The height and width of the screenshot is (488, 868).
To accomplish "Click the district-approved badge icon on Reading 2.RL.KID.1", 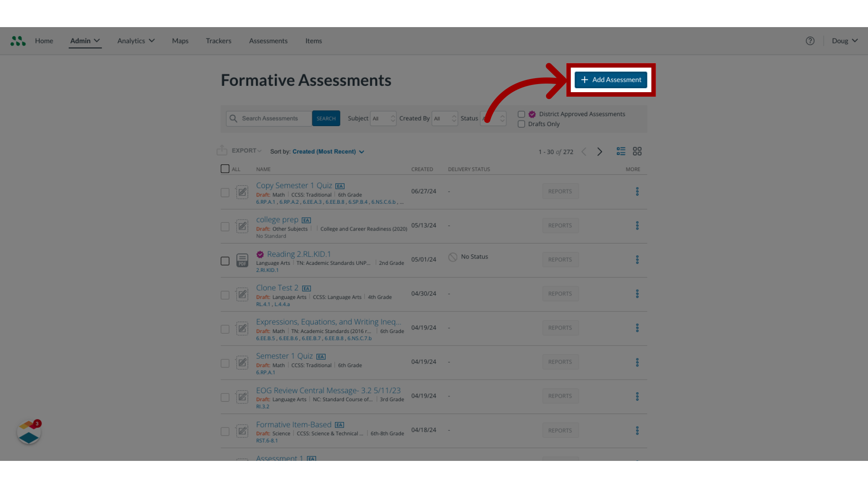I will [x=260, y=253].
